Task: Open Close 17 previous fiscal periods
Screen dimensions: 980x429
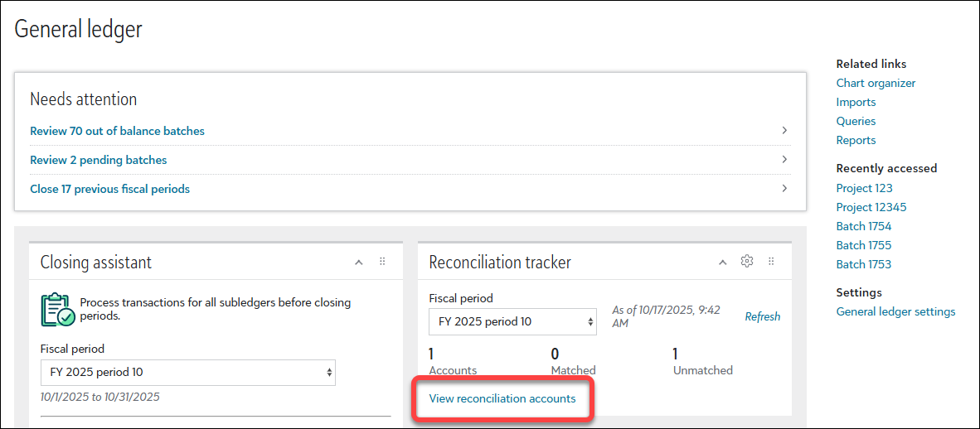Action: tap(109, 189)
